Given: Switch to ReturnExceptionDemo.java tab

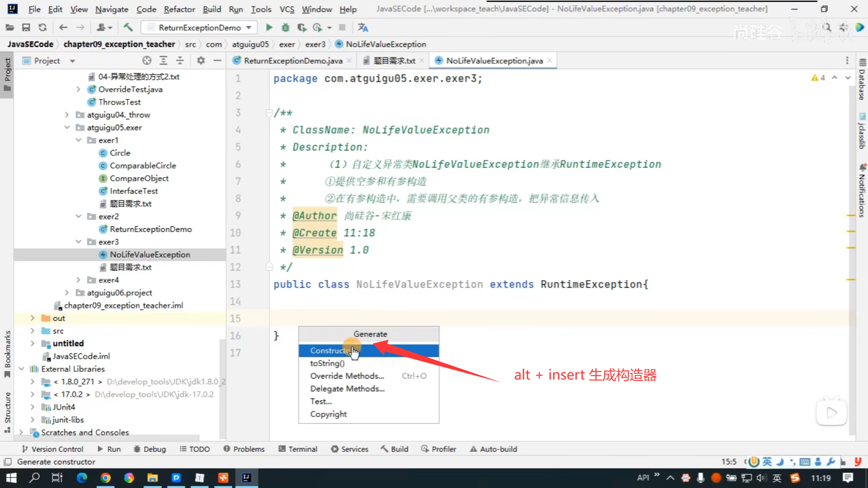Looking at the screenshot, I should (292, 61).
